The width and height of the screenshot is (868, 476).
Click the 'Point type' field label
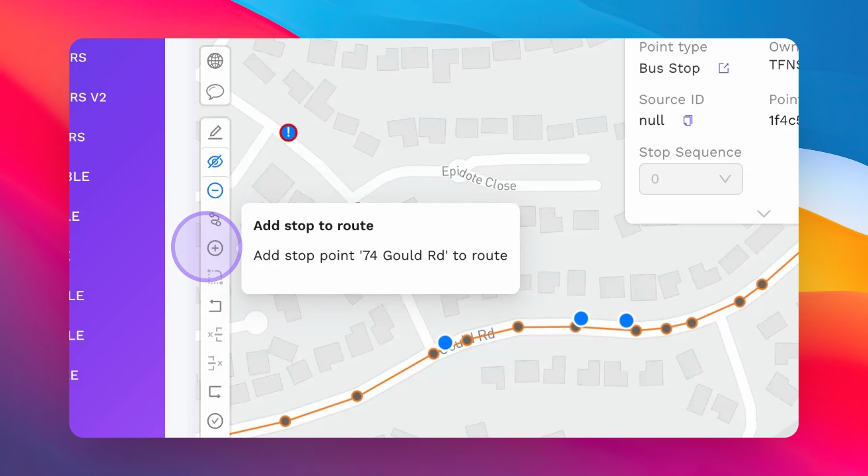click(673, 47)
